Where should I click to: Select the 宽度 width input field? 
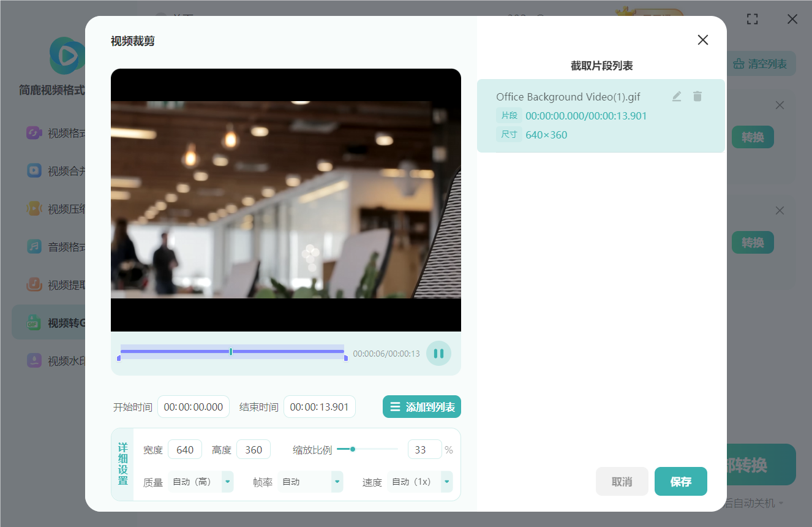[185, 450]
